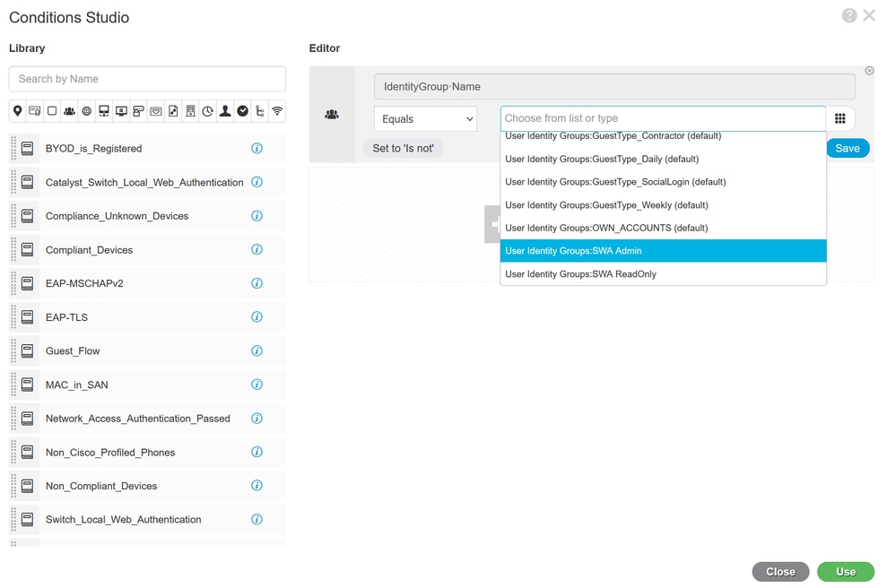Click the green Use button

coord(846,572)
